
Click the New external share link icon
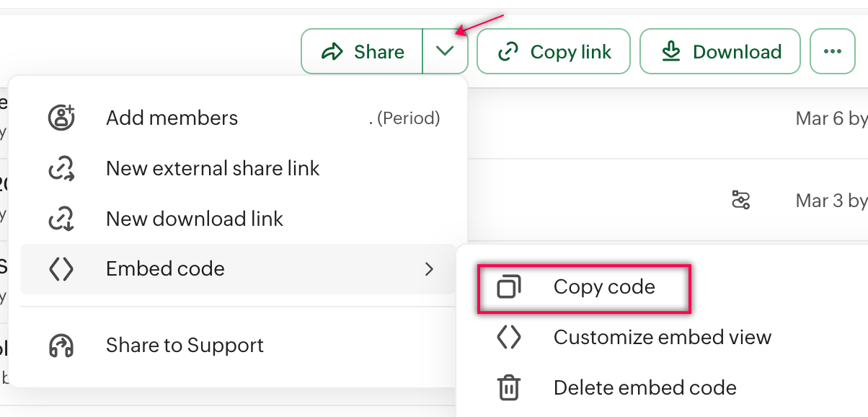[x=61, y=169]
